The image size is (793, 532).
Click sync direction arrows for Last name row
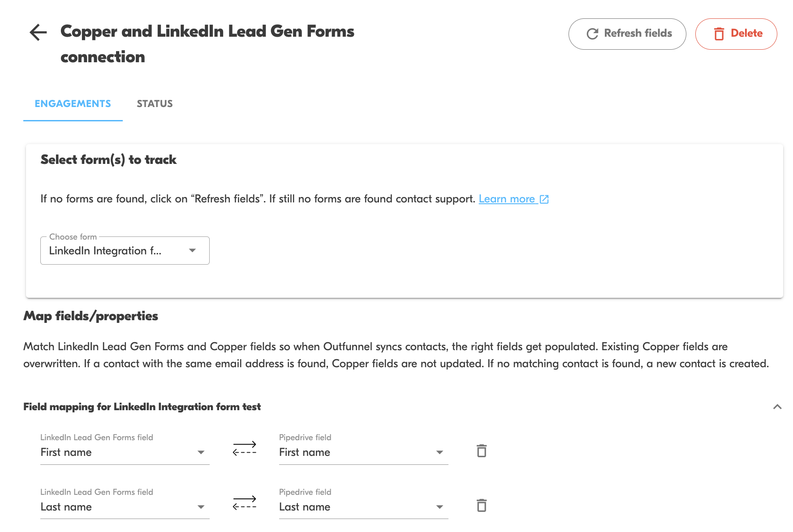point(245,503)
